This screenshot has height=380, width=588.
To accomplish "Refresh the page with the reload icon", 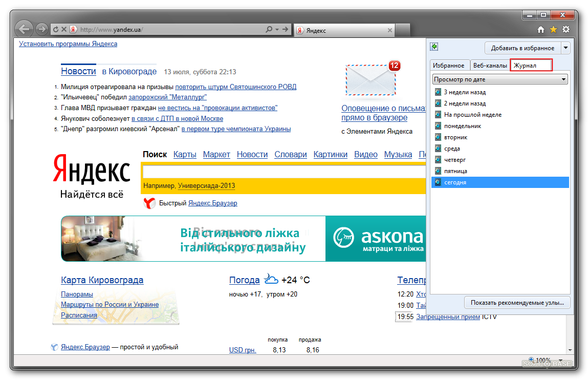I will [x=56, y=30].
